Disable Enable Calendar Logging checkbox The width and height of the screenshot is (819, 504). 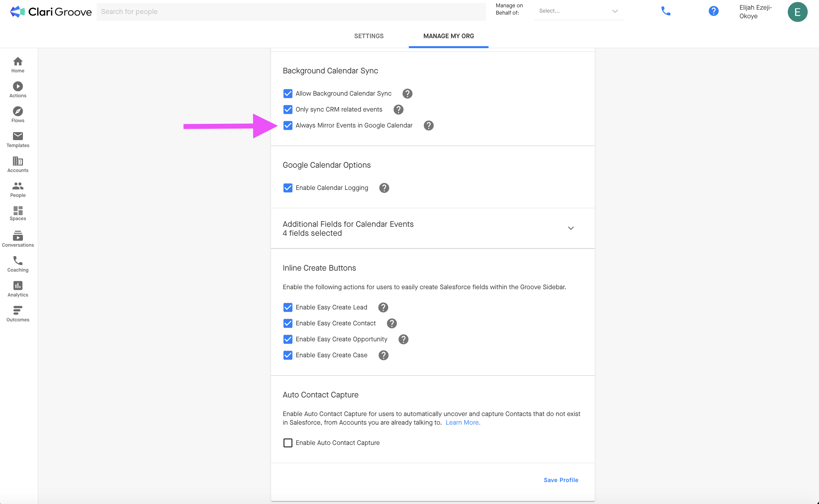click(288, 188)
